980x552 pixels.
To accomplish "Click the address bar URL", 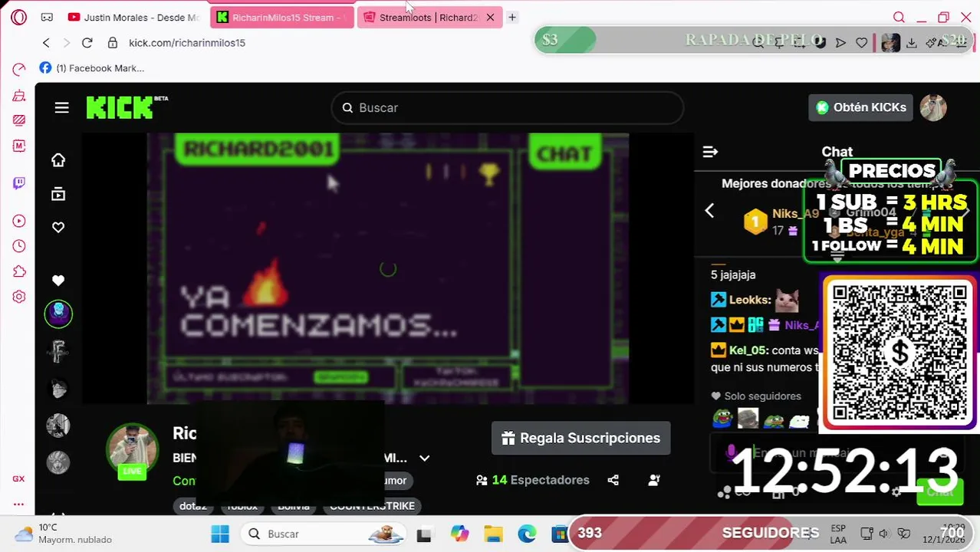I will [x=187, y=43].
